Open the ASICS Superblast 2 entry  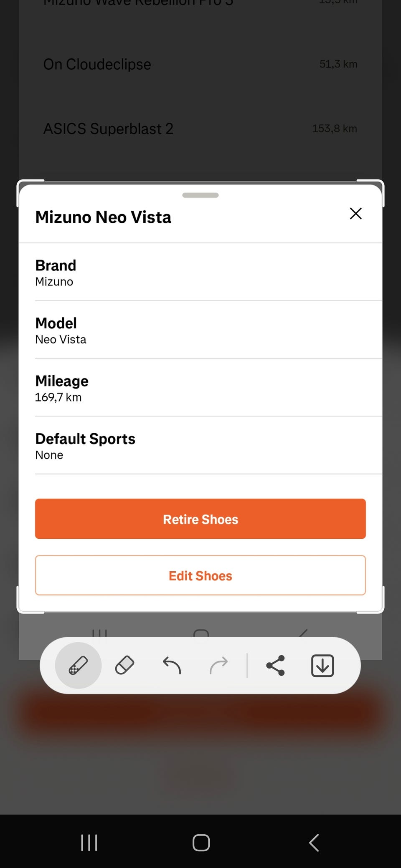[200, 129]
